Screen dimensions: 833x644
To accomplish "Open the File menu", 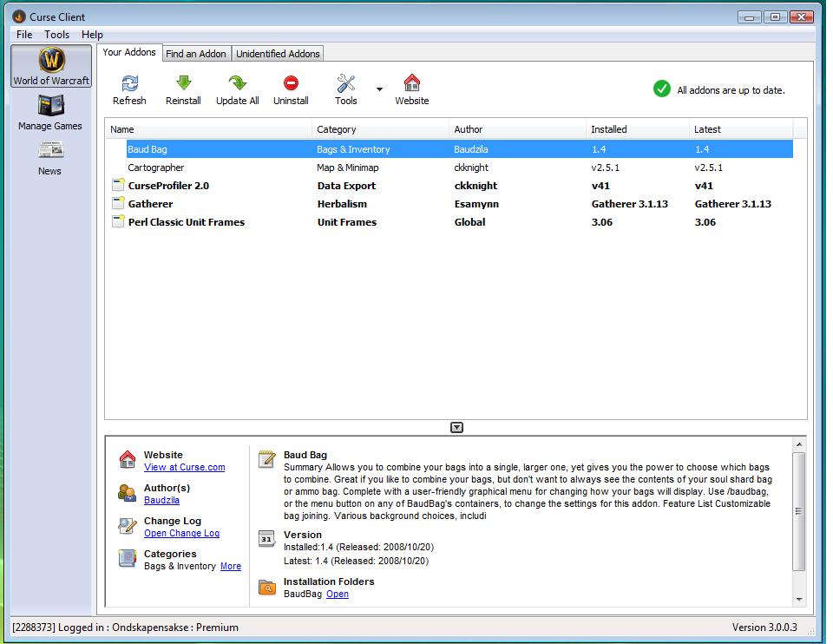I will point(24,35).
